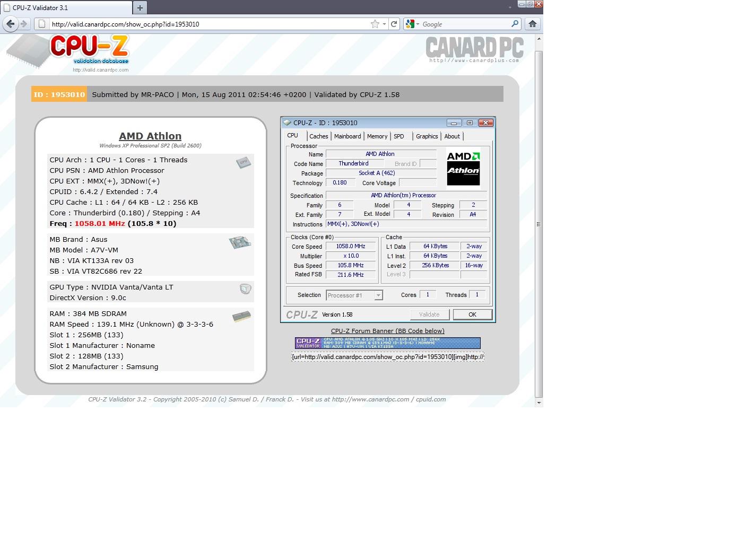Click the Bus Speed 105.8 MHz field

pos(351,265)
